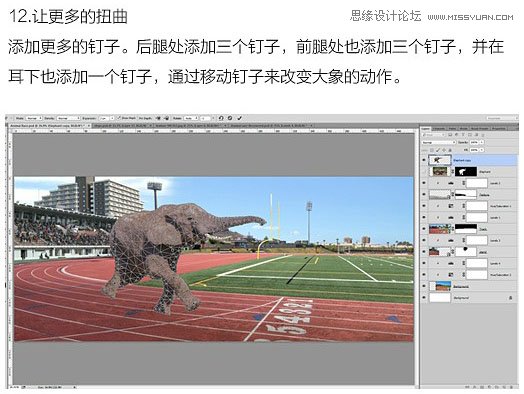524x394 pixels.
Task: Click the Expansion value field
Action: pyautogui.click(x=104, y=118)
